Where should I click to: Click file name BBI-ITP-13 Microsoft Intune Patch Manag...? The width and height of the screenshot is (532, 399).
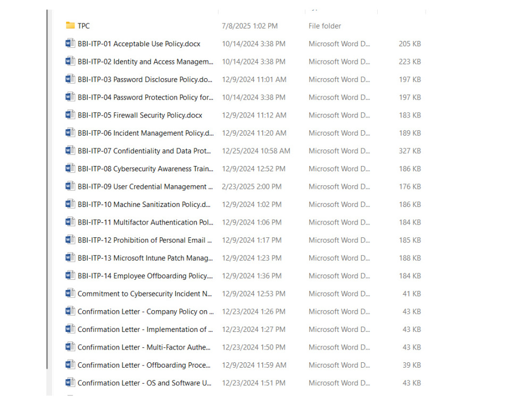(145, 258)
